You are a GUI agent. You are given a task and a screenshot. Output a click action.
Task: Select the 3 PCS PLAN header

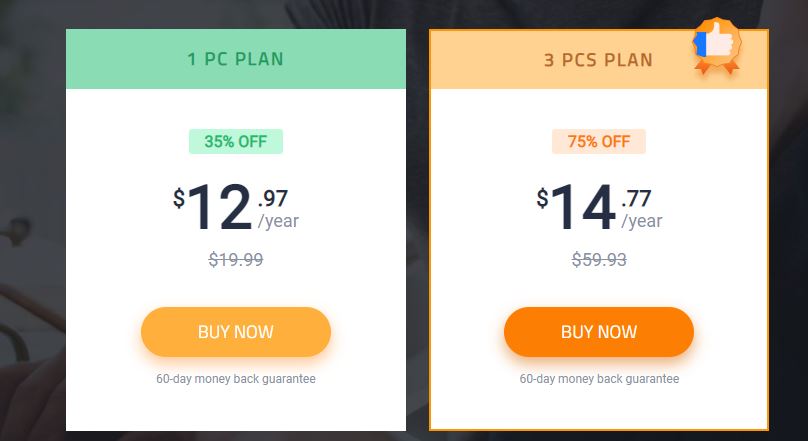click(x=599, y=60)
